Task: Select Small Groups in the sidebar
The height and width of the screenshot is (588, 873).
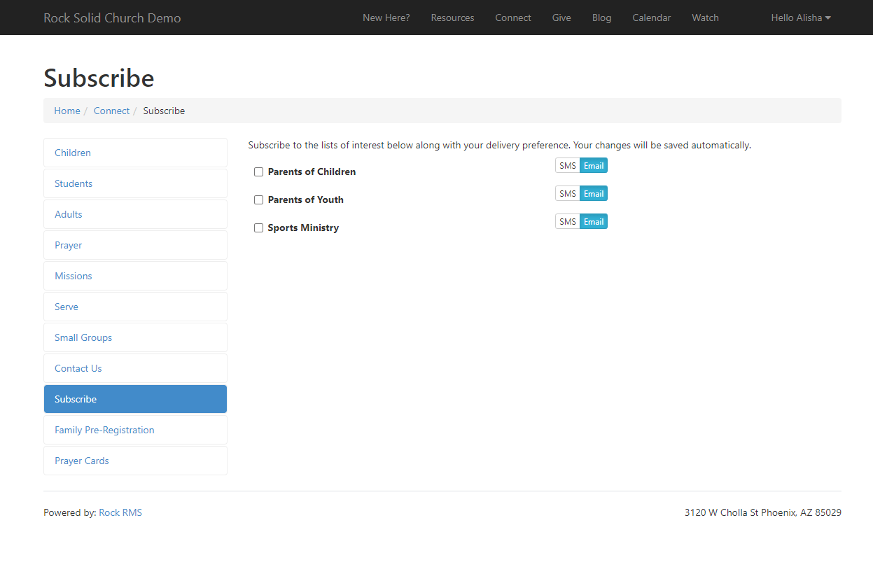Action: [83, 337]
